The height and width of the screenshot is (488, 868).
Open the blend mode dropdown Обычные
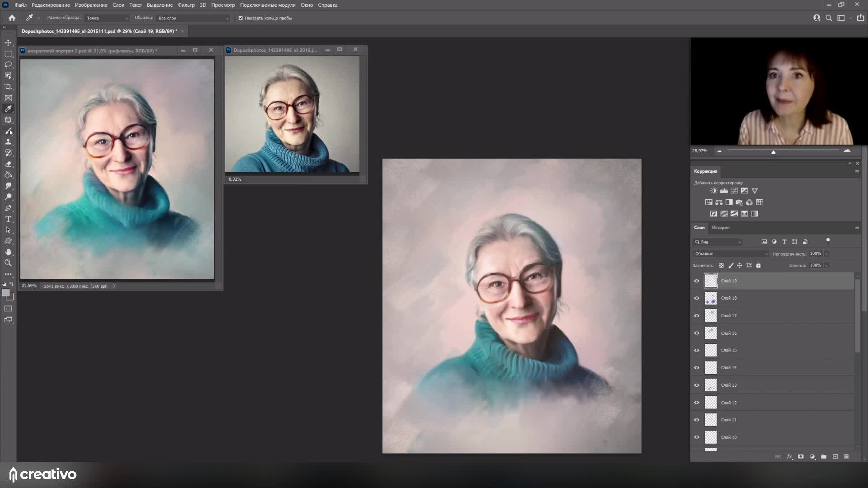[730, 254]
